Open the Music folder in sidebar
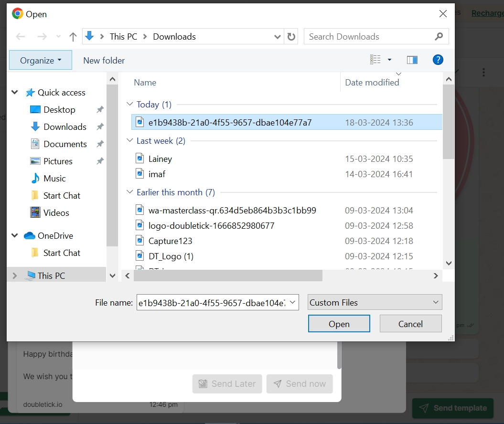 point(54,179)
